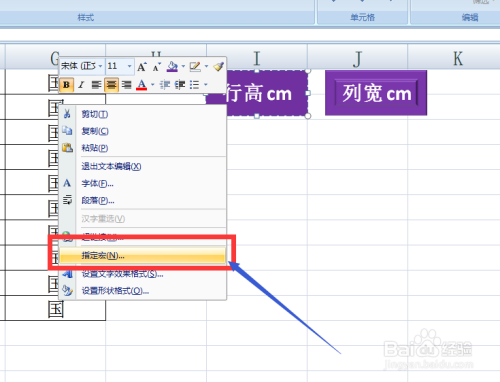500x382 pixels.
Task: Choose 复制(C) from the context menu
Action: coord(143,131)
